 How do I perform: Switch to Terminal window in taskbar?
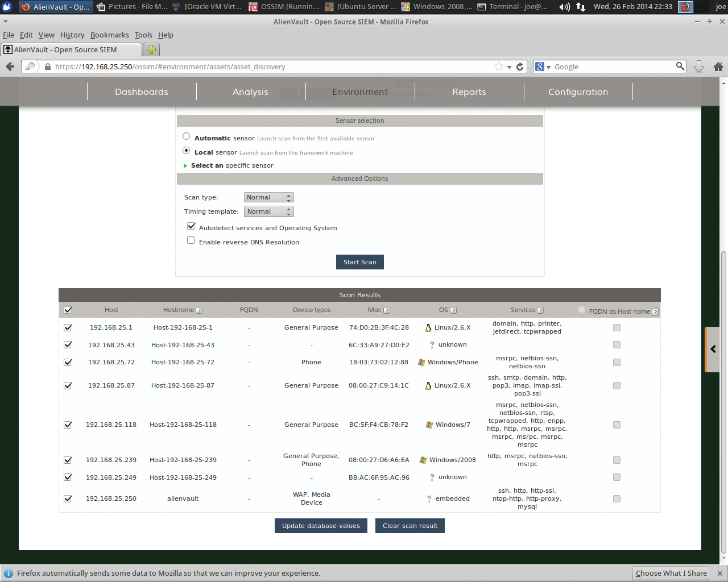(513, 7)
